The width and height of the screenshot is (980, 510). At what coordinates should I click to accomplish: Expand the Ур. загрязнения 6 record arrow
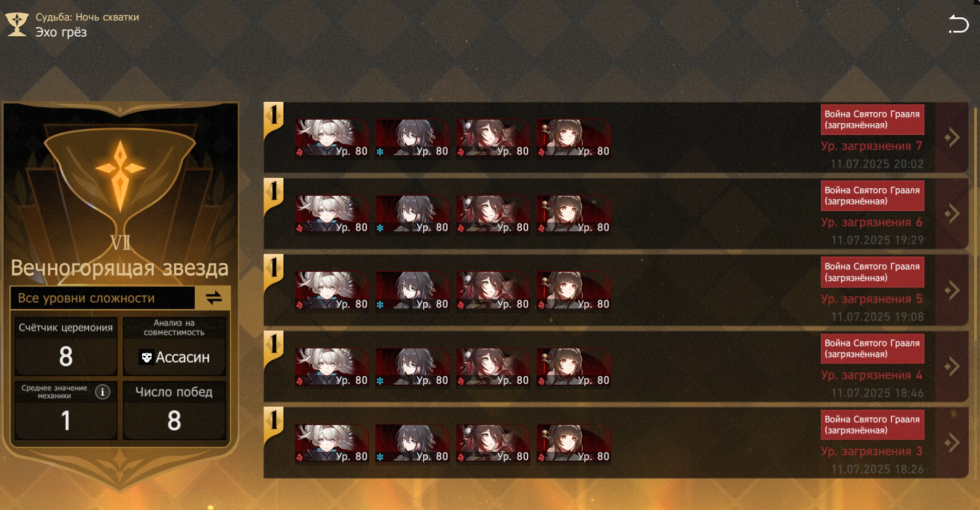point(952,214)
